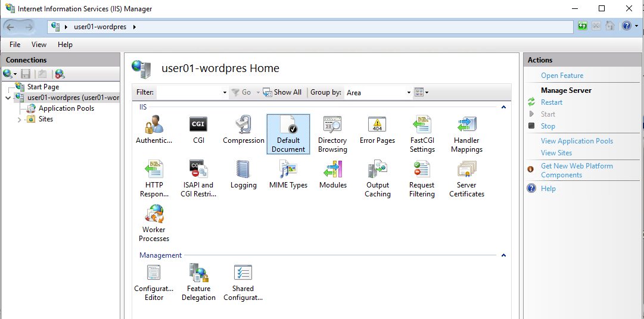Open Worker Processes feature
Screen dimensions: 644x319
pyautogui.click(x=154, y=224)
